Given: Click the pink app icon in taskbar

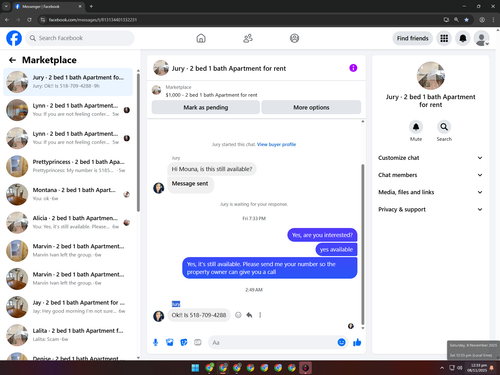Looking at the screenshot, I should (305, 368).
